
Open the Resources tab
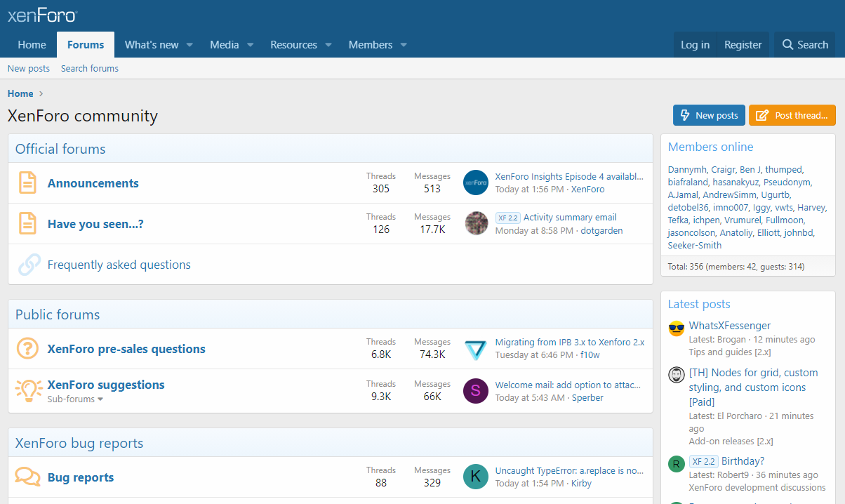pyautogui.click(x=294, y=45)
